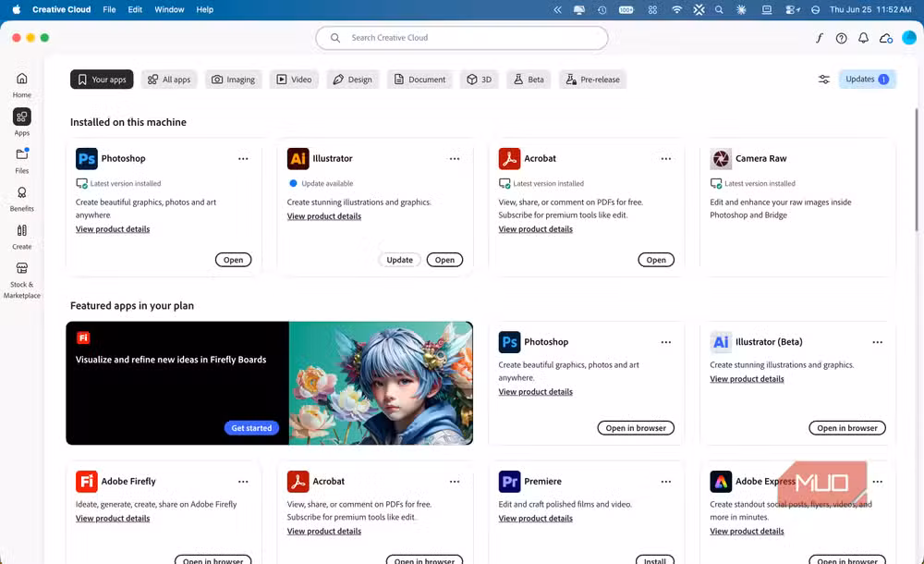Click the Acrobat icon in Featured apps
The image size is (924, 564).
(x=298, y=482)
